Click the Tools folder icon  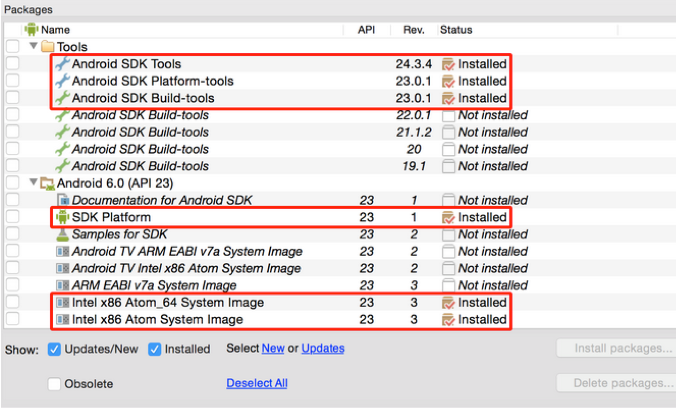point(48,46)
